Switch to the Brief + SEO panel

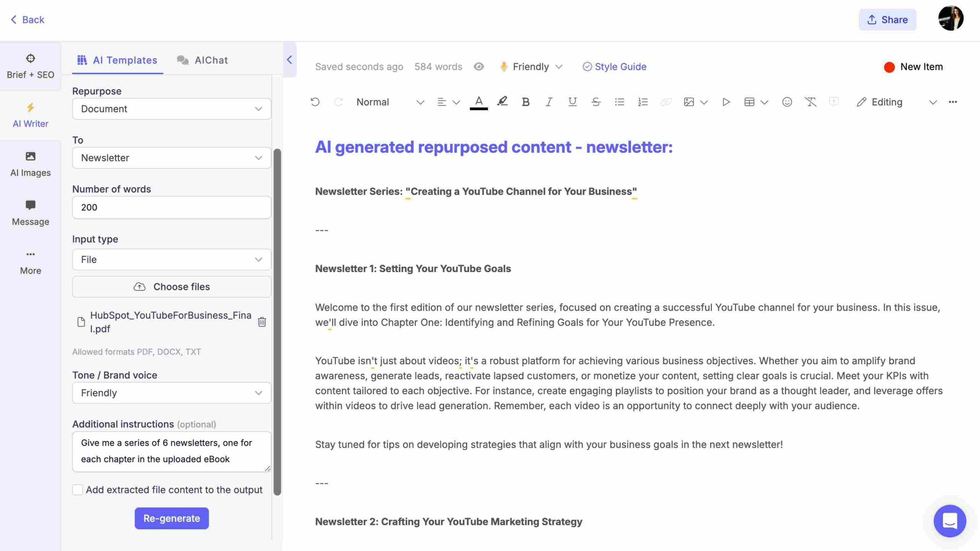pos(30,65)
